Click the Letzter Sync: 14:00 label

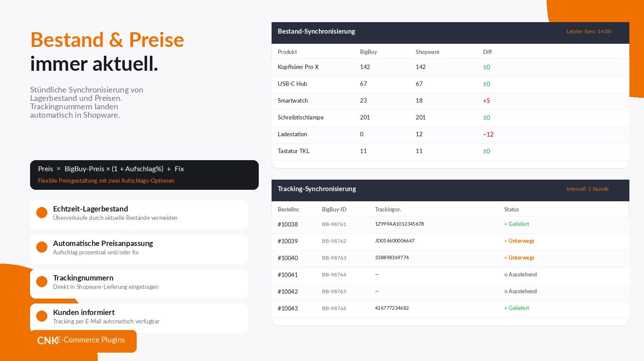(x=589, y=31)
